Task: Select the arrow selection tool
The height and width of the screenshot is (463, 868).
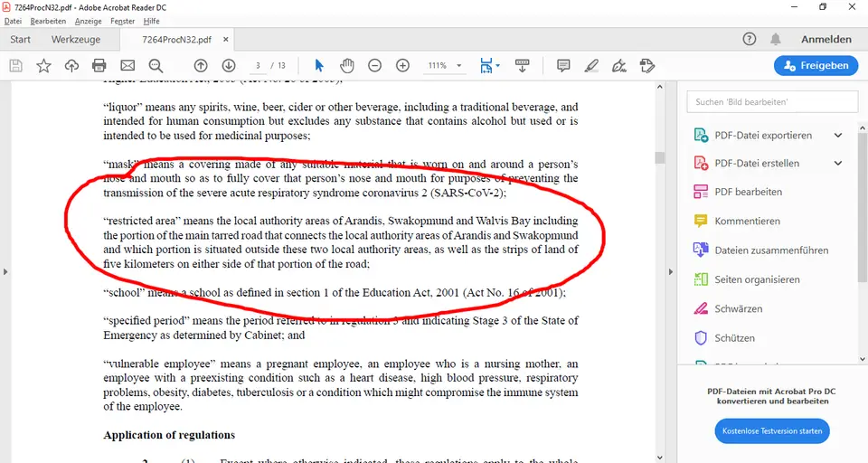Action: click(x=319, y=66)
